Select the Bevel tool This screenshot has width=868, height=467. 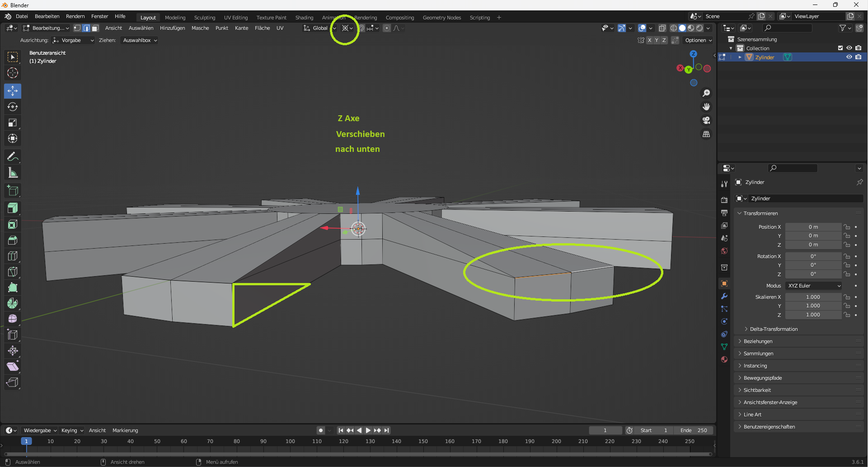(13, 240)
